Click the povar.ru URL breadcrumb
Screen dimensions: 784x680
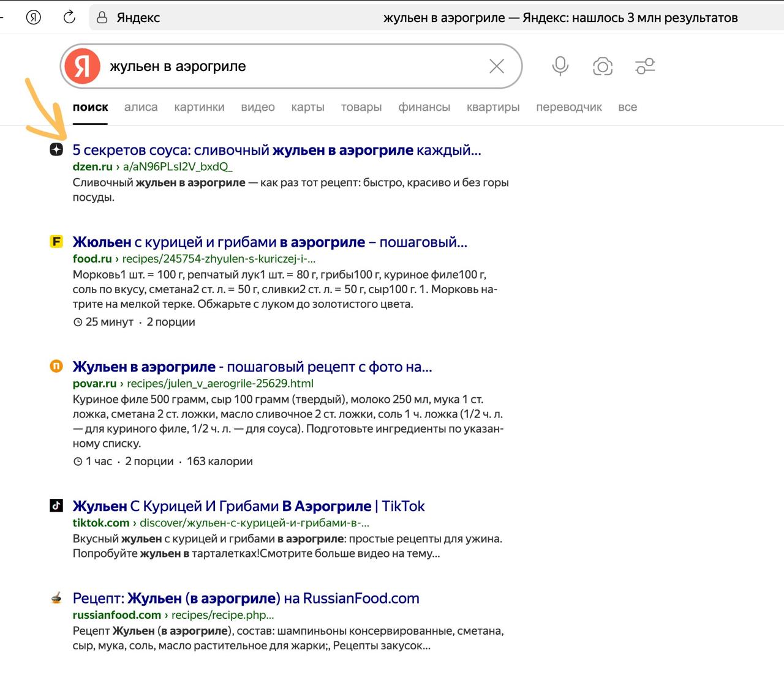tap(193, 383)
